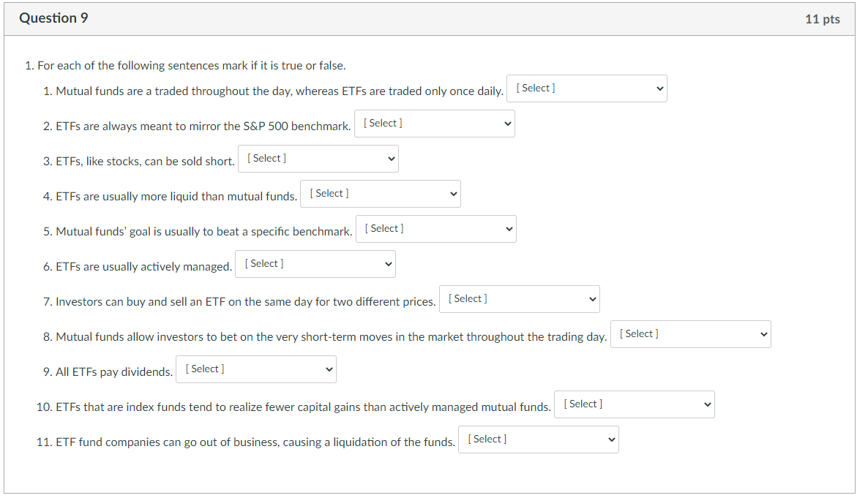The height and width of the screenshot is (498, 868).
Task: Click sentence about mutual funds betting on short-term moves
Action: [331, 337]
